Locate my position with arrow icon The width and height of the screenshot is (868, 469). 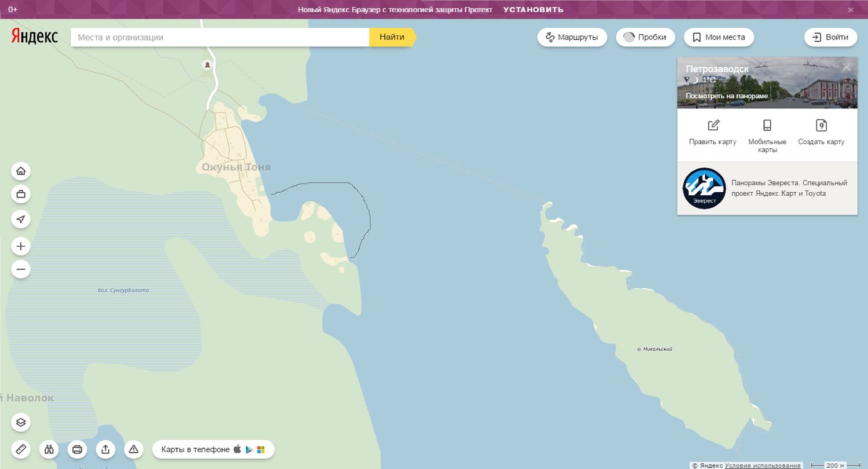point(21,219)
